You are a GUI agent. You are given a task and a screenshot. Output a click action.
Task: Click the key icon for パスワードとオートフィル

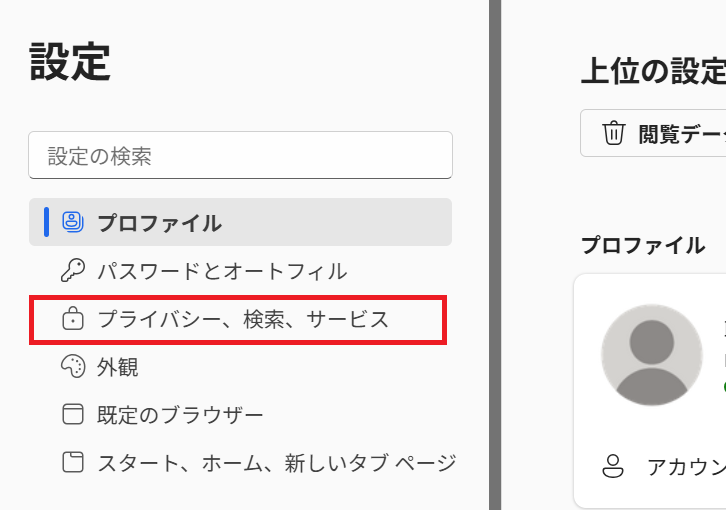click(73, 271)
